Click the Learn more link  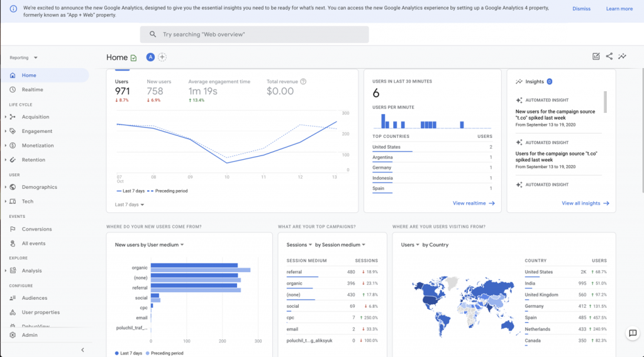(619, 9)
